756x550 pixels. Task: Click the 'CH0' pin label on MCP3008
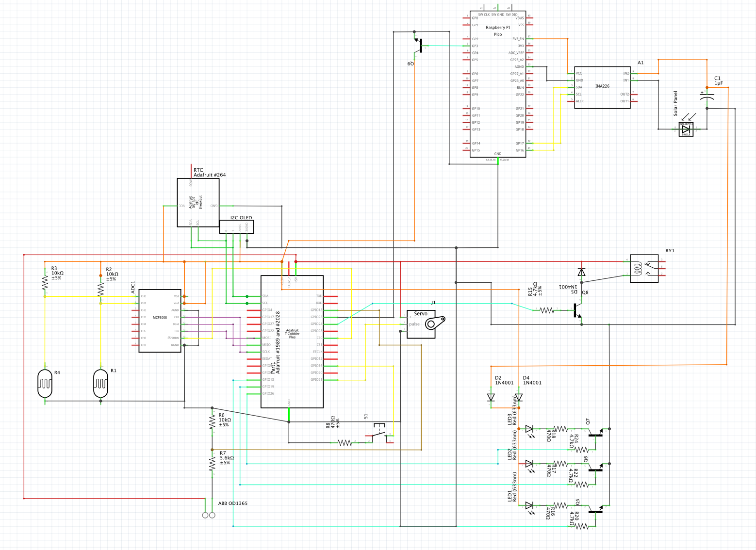click(x=144, y=296)
